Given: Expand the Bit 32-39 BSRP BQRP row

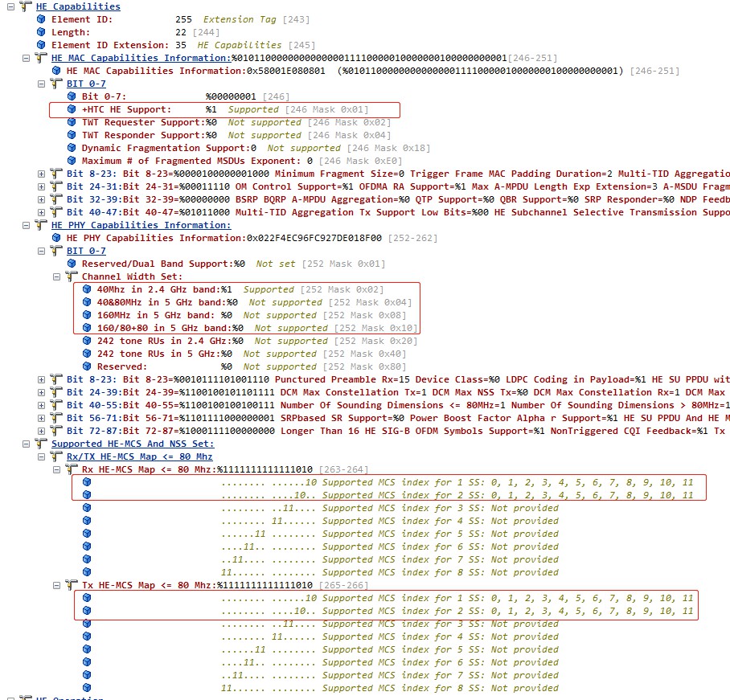Looking at the screenshot, I should coord(42,199).
